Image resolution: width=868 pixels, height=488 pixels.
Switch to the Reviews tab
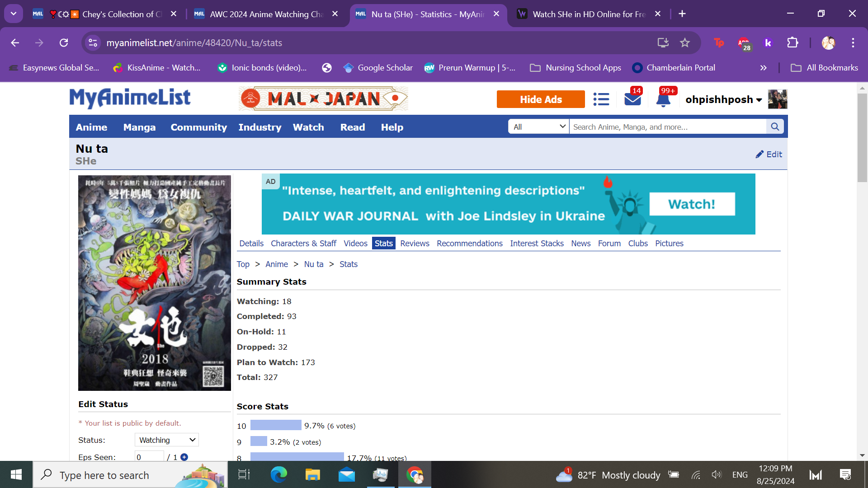(x=415, y=244)
